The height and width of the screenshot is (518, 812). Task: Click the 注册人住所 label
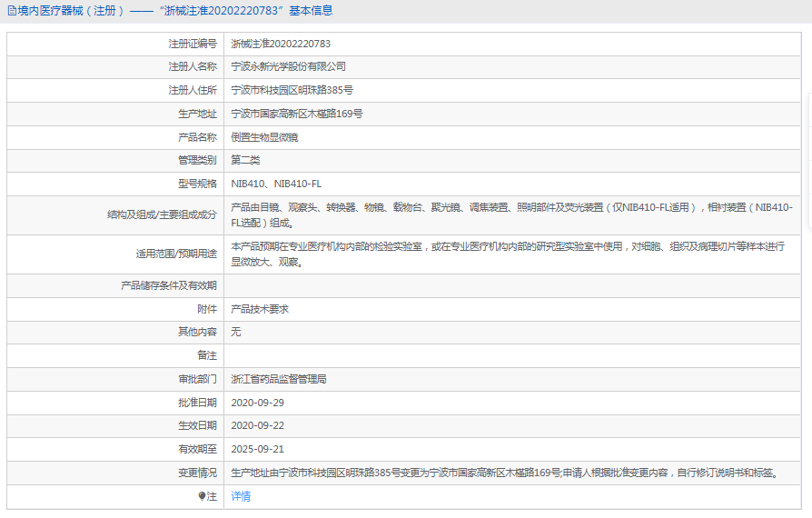(193, 90)
